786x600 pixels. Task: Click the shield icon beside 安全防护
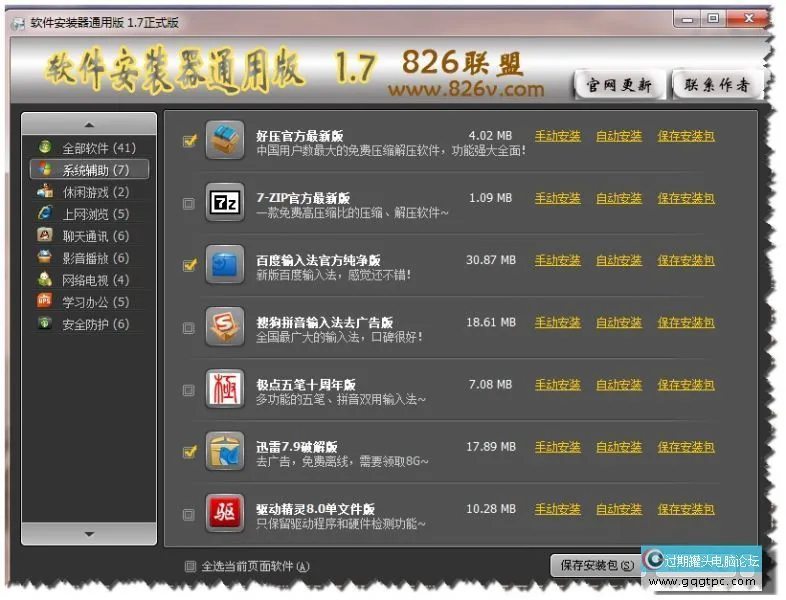point(45,323)
